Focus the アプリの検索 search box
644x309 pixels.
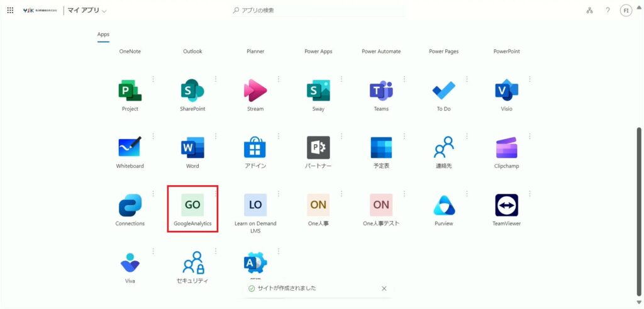click(x=319, y=10)
